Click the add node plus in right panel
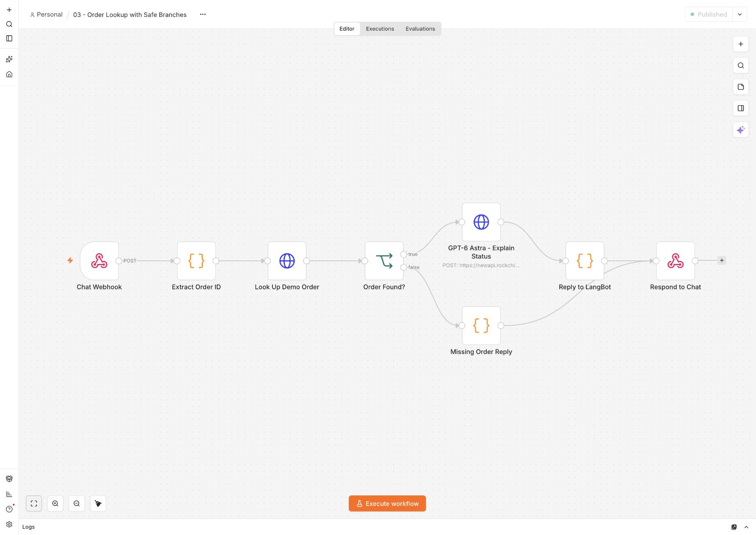 click(740, 44)
